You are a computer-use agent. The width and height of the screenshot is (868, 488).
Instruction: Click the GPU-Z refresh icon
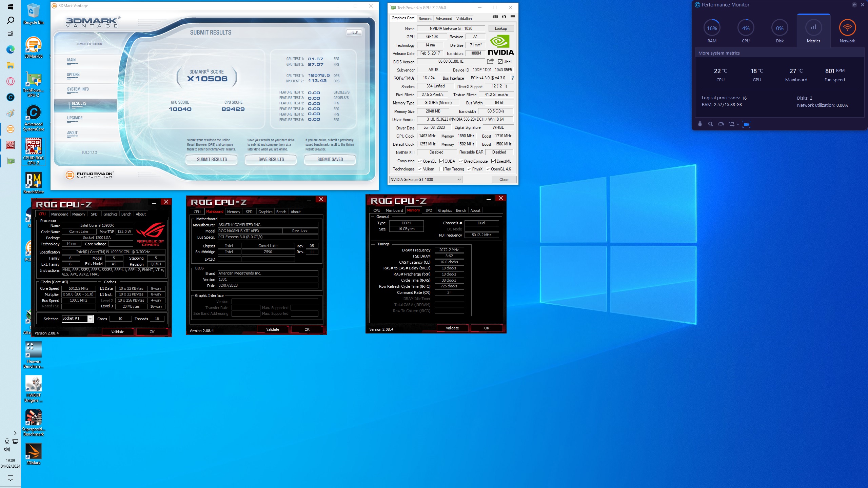click(504, 17)
